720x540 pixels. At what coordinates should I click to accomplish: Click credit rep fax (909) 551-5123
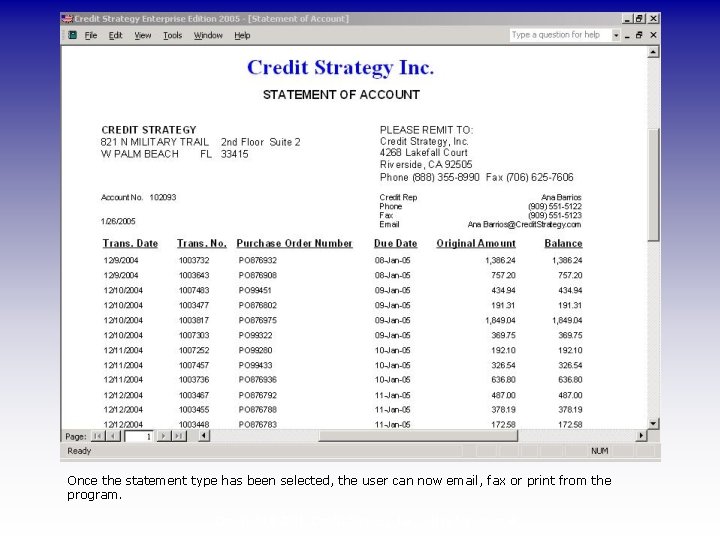(x=555, y=215)
